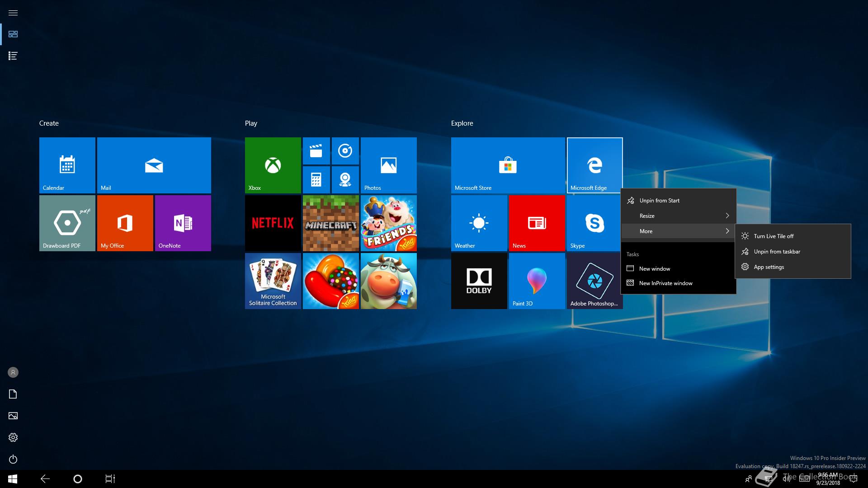This screenshot has height=488, width=868.
Task: Open the Dolby tile
Action: click(x=479, y=281)
